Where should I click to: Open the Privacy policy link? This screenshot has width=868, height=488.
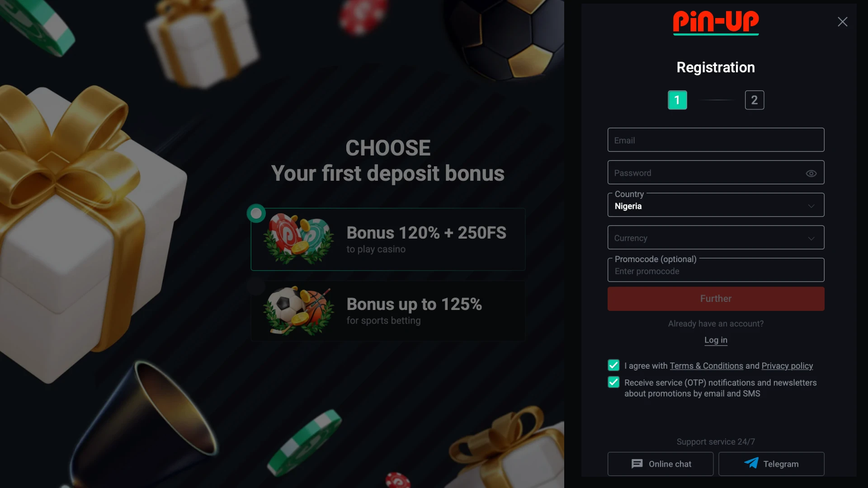pyautogui.click(x=787, y=366)
